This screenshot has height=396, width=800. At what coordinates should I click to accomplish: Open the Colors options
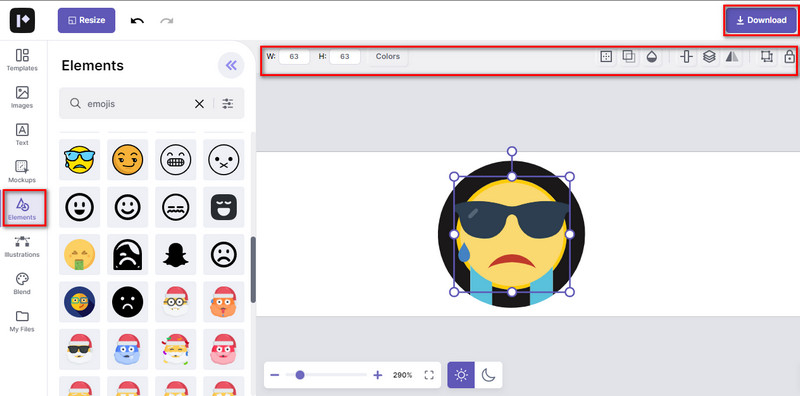[x=388, y=57]
